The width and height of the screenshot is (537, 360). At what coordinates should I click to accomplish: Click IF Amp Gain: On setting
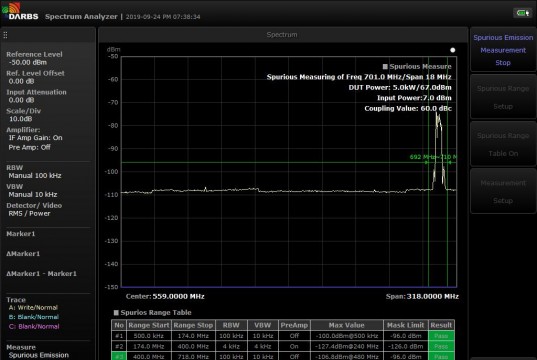[36, 138]
